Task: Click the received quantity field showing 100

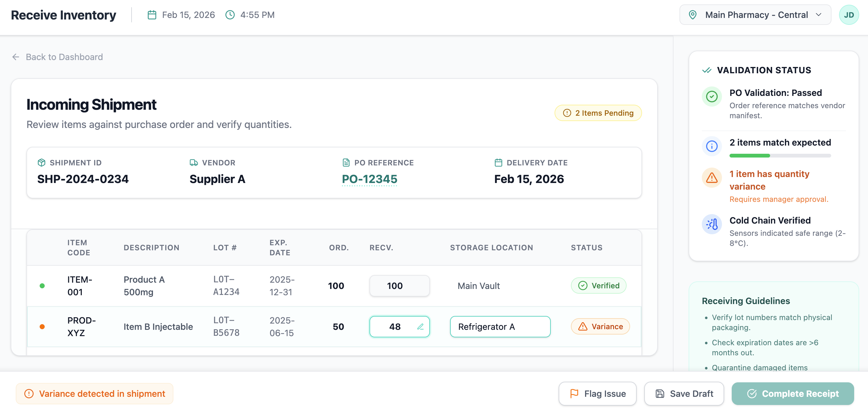Action: tap(399, 285)
